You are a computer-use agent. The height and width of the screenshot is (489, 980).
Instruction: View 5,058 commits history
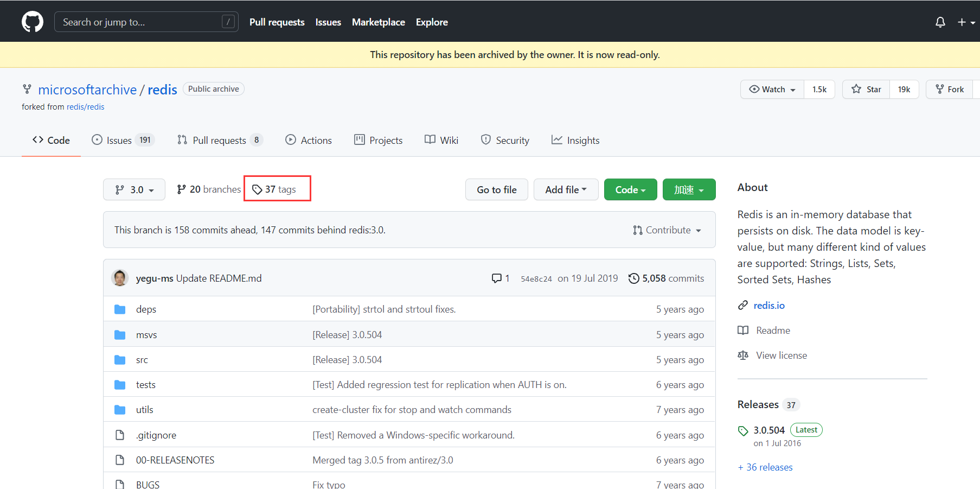coord(673,278)
